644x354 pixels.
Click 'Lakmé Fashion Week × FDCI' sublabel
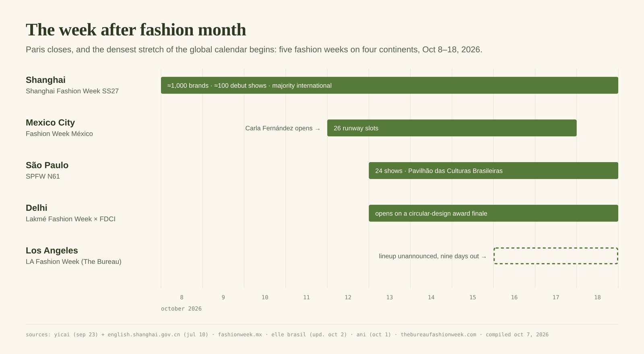[x=70, y=219]
